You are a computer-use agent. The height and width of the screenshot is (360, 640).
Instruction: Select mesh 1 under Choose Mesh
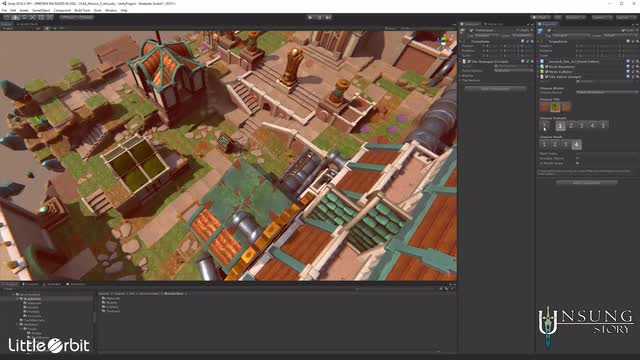click(544, 144)
